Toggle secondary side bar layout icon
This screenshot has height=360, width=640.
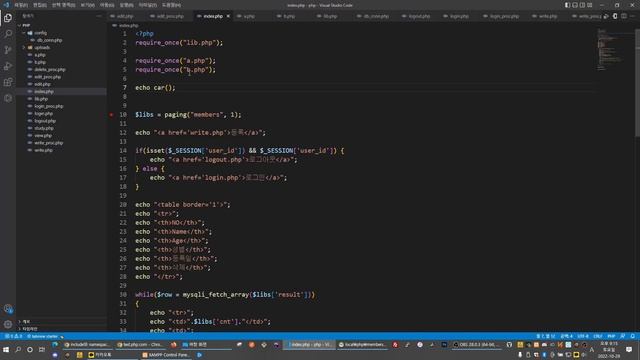coord(582,5)
